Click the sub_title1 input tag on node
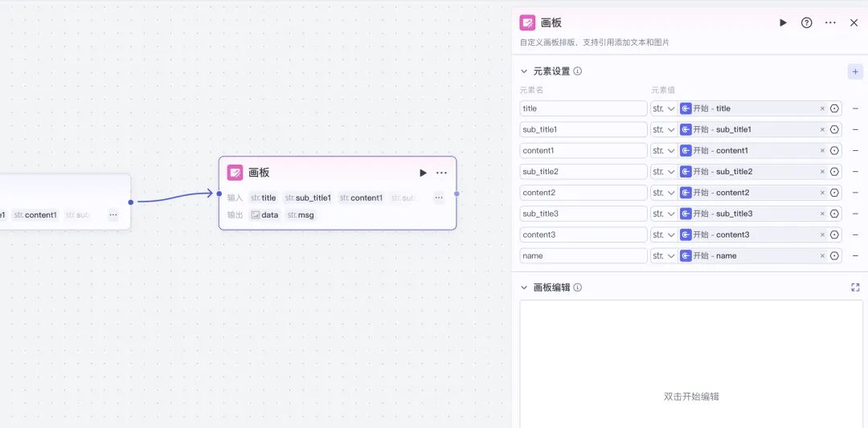The image size is (868, 428). pos(309,198)
